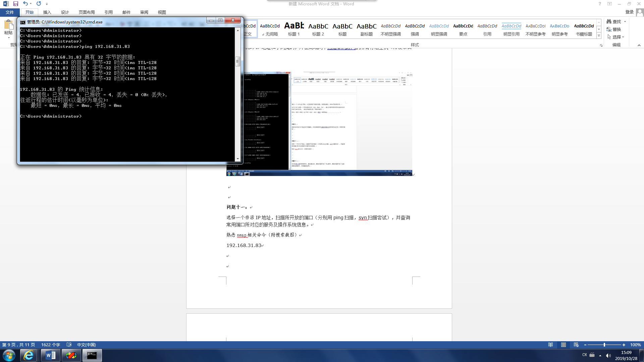Open the spelling check status bar icon

click(69, 345)
